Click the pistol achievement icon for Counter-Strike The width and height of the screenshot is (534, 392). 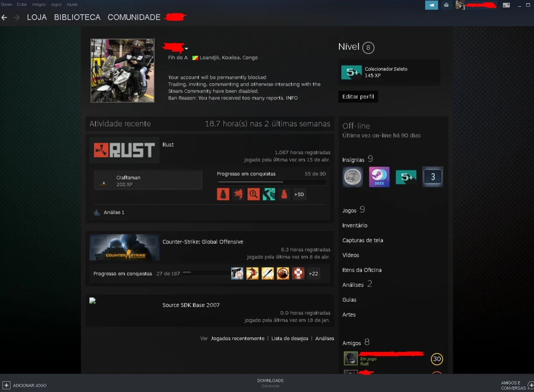(x=237, y=273)
